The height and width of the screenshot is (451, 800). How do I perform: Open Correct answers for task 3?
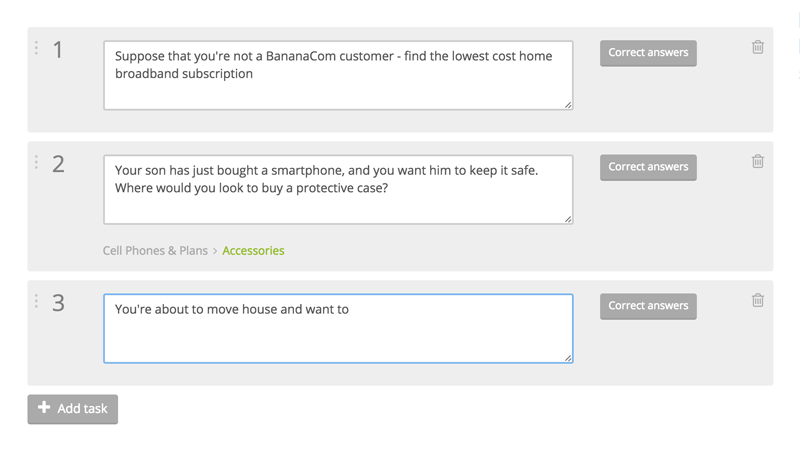pyautogui.click(x=648, y=306)
